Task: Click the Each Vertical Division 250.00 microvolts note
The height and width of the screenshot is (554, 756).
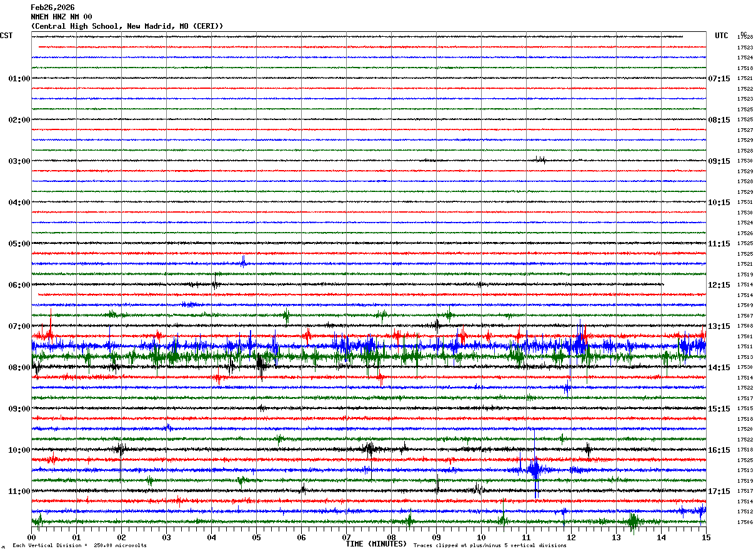Action: coord(79,546)
